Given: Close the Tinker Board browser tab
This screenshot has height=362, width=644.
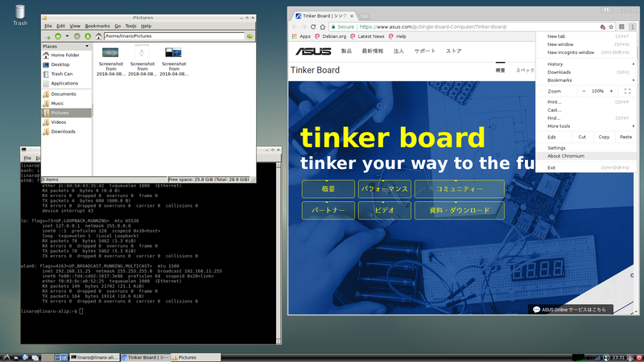Looking at the screenshot, I should [352, 16].
